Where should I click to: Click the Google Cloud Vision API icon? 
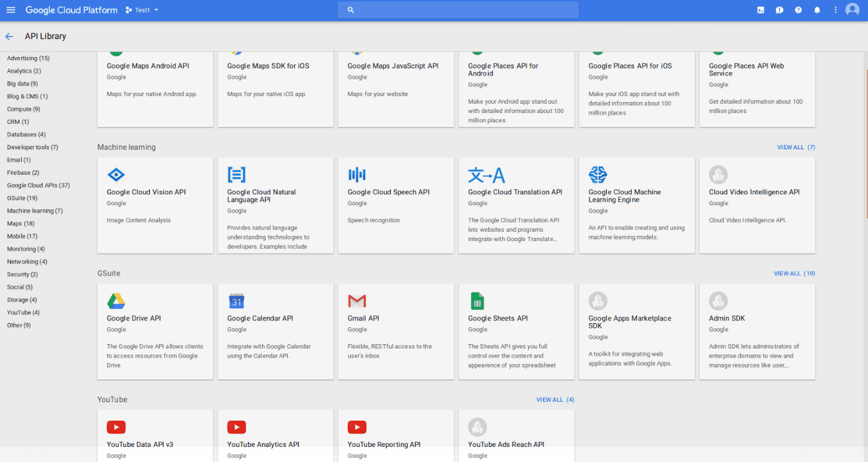pyautogui.click(x=116, y=175)
